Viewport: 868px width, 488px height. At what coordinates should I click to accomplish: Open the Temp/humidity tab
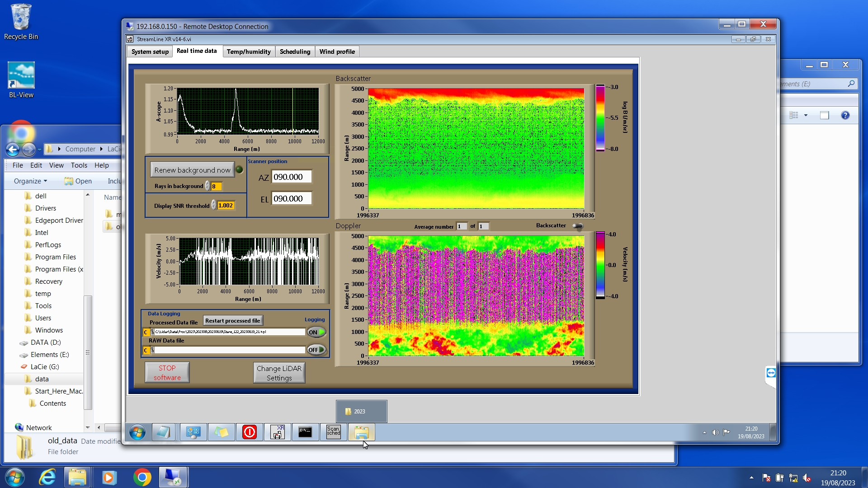(x=248, y=52)
